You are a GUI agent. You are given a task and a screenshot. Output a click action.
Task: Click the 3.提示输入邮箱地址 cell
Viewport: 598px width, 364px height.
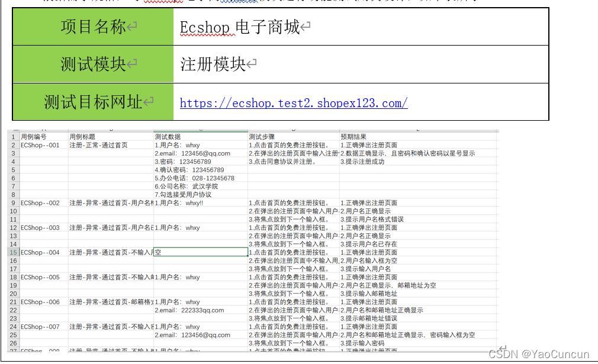pos(419,294)
